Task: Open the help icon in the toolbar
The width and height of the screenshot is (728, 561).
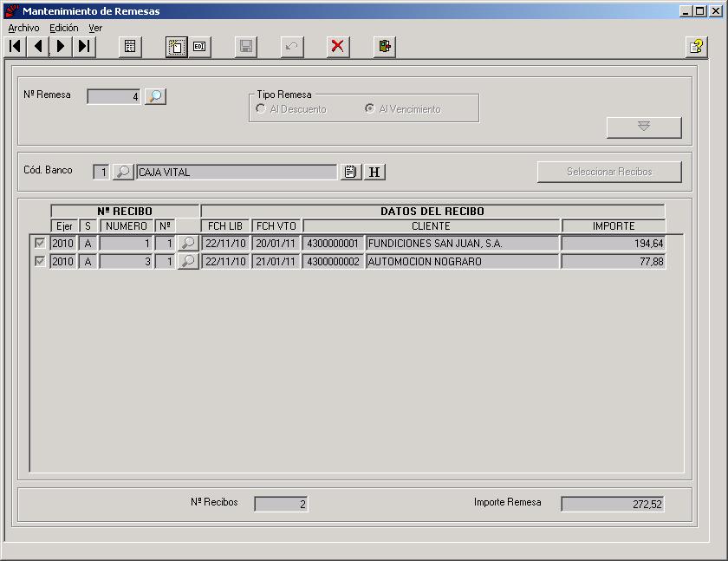Action: pos(697,47)
